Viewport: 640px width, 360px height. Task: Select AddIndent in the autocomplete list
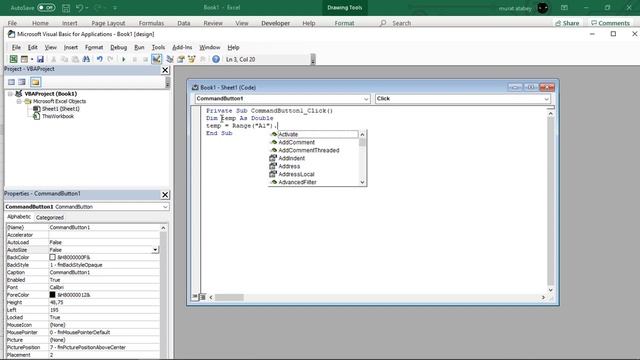[x=313, y=158]
